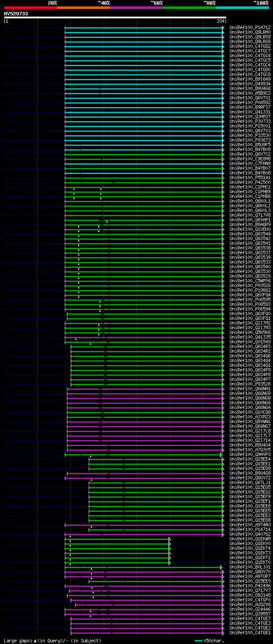Select label UniRef100_P42496
273x644 pixels.
250,586
